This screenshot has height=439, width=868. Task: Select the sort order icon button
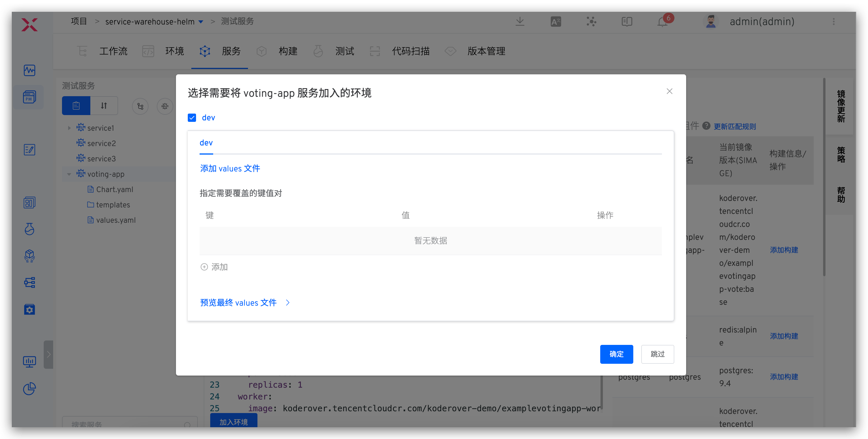click(104, 106)
